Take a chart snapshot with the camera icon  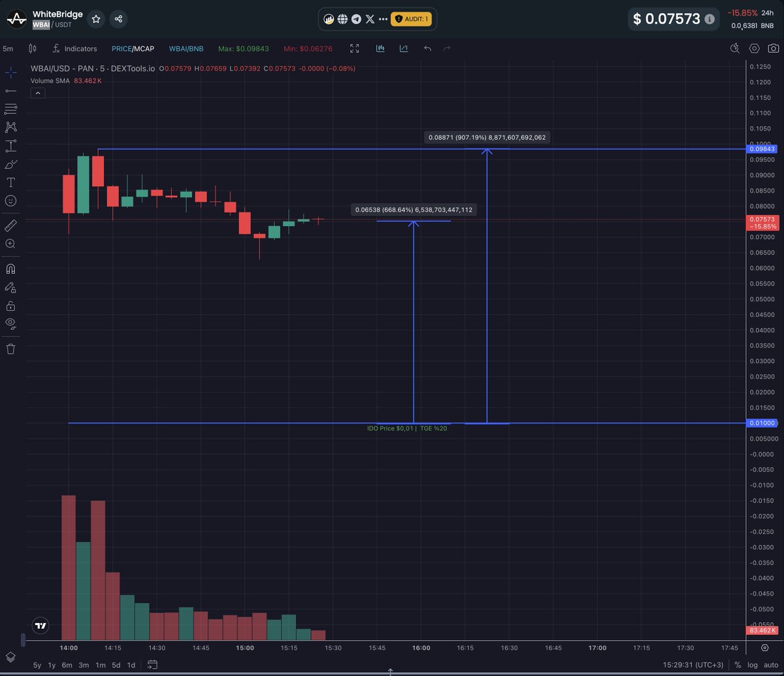[x=774, y=48]
